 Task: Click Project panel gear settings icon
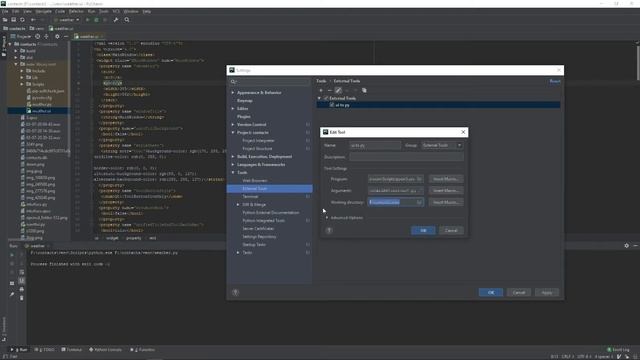57,36
